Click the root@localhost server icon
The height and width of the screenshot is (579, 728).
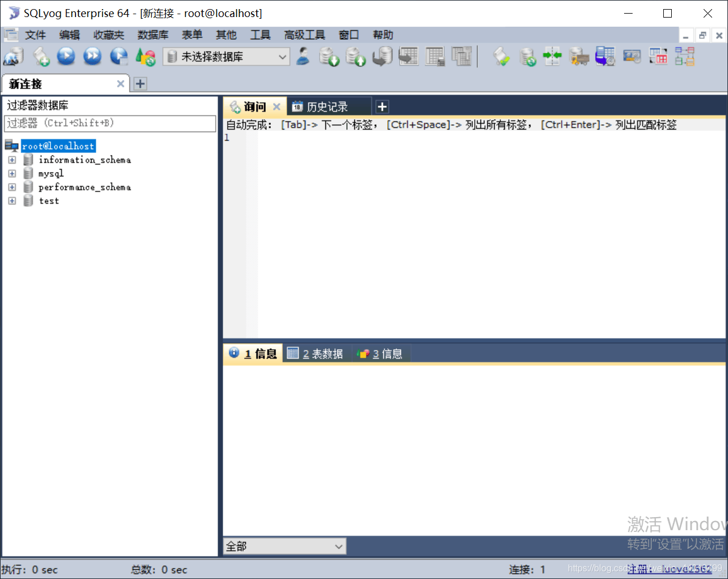(11, 146)
